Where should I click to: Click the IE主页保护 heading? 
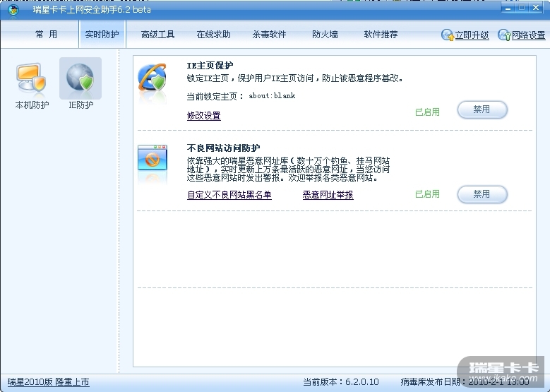point(210,65)
